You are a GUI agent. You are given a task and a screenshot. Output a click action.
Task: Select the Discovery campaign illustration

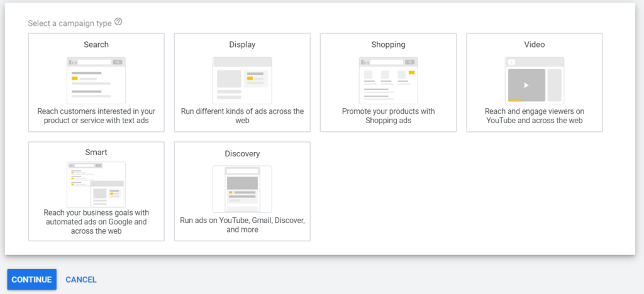click(242, 189)
